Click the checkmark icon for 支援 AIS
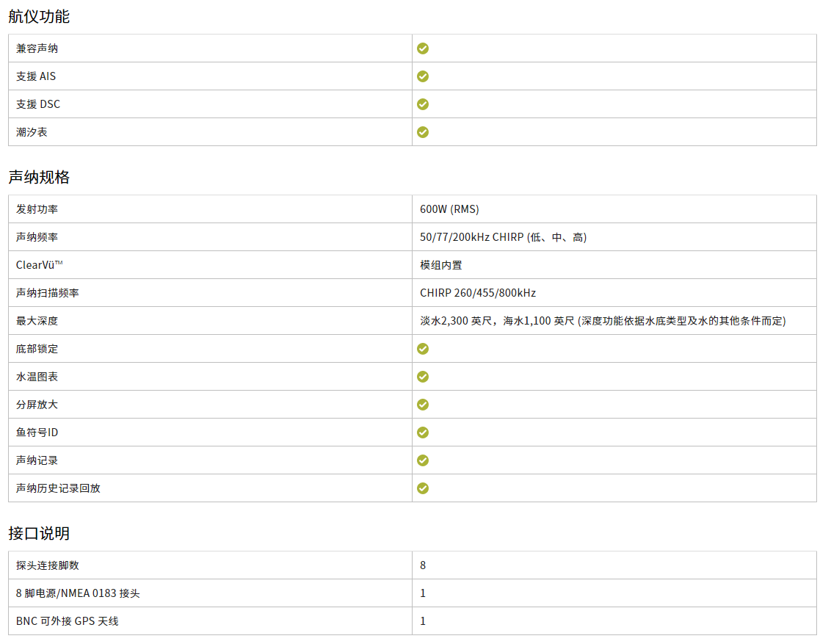Image resolution: width=831 pixels, height=644 pixels. [423, 76]
